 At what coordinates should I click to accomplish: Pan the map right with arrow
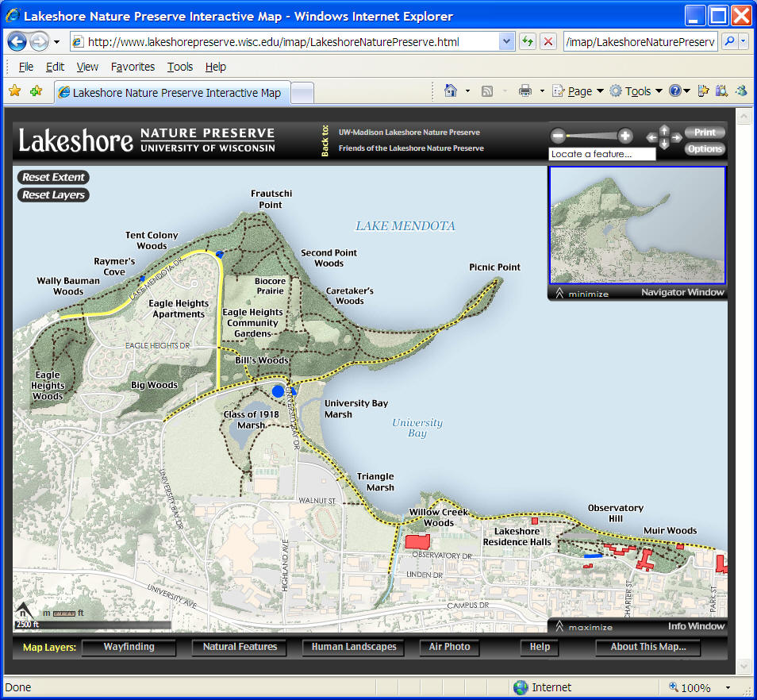click(x=677, y=137)
